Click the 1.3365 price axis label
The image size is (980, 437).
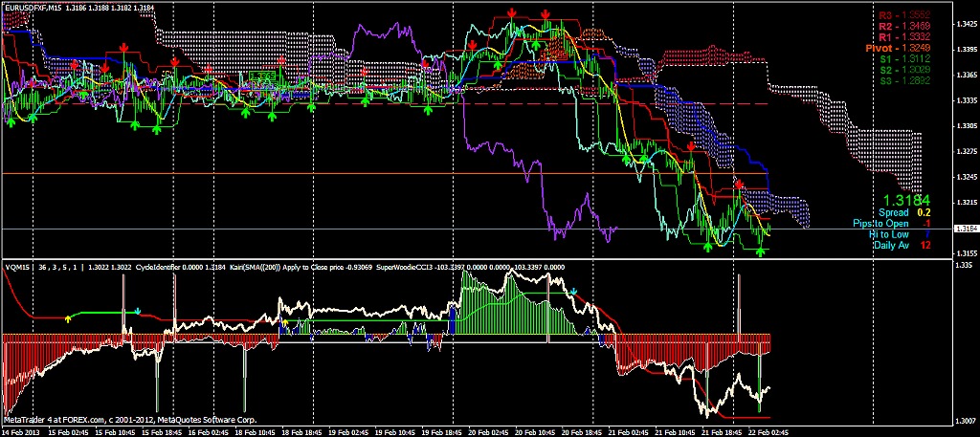click(967, 75)
